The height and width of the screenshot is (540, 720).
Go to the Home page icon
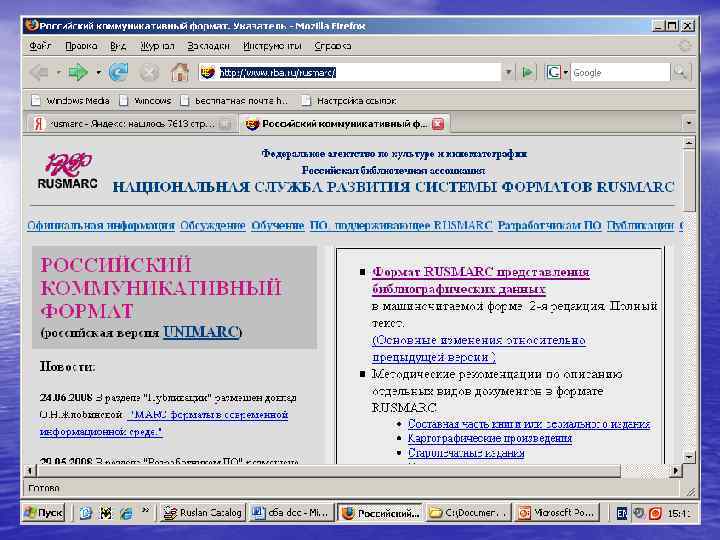point(180,72)
